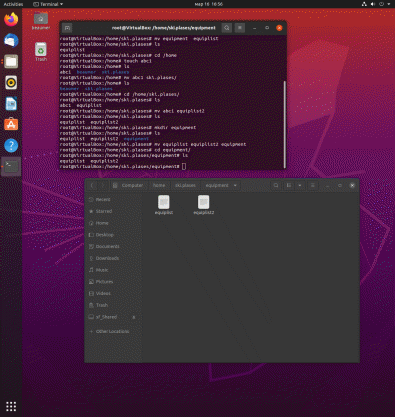This screenshot has width=395, height=417.
Task: Open the Terminal hamburger menu
Action: (x=240, y=28)
